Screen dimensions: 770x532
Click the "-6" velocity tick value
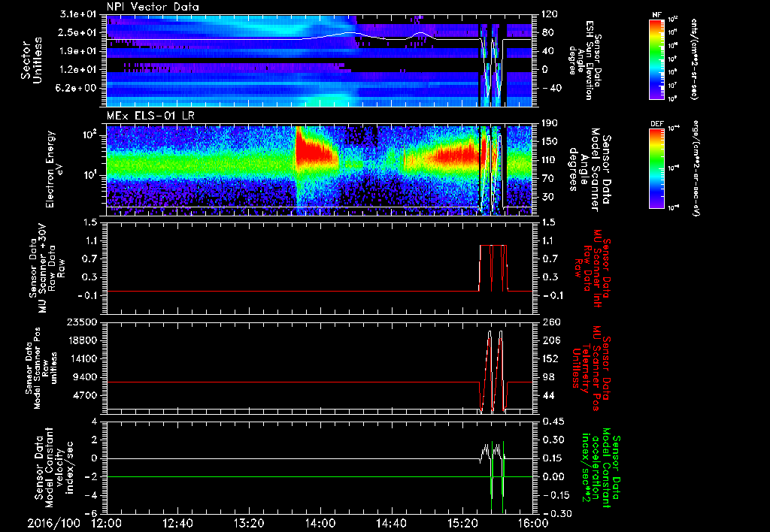(x=91, y=513)
